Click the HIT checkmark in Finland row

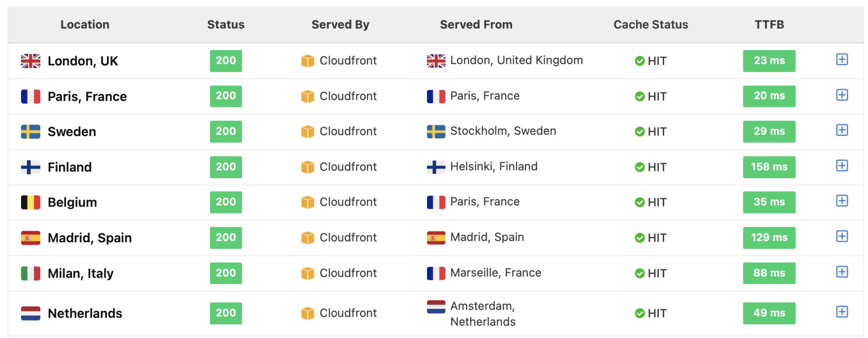click(640, 167)
